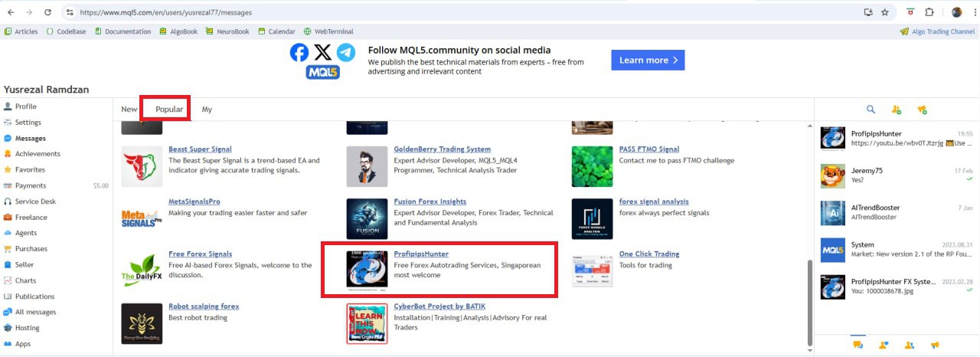Open Profile in the left sidebar
The width and height of the screenshot is (980, 357).
click(25, 106)
